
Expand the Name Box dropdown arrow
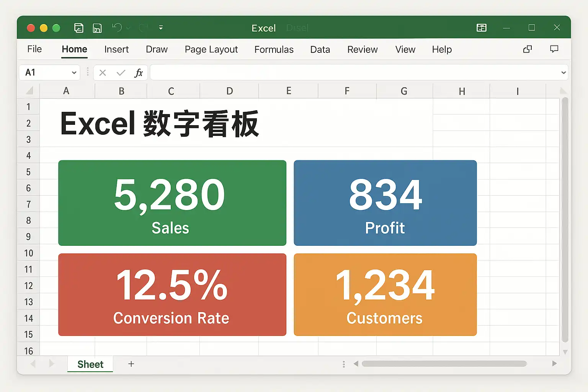(x=74, y=73)
